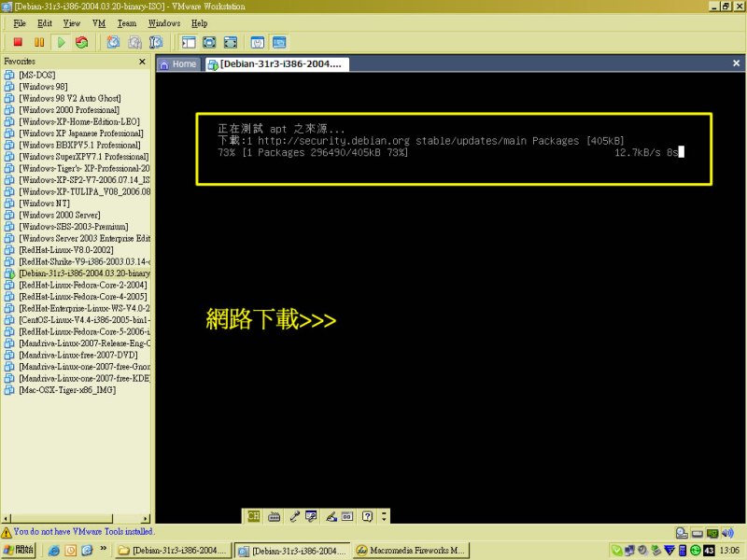747x560 pixels.
Task: Click the Favorites horizontal scrollbar right arrow
Action: tap(146, 519)
